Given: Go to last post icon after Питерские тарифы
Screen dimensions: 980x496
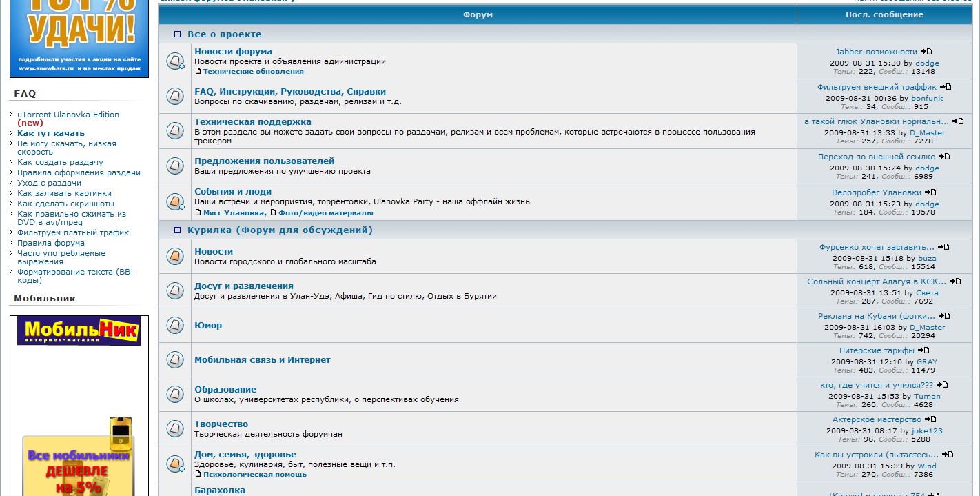Looking at the screenshot, I should (x=924, y=350).
